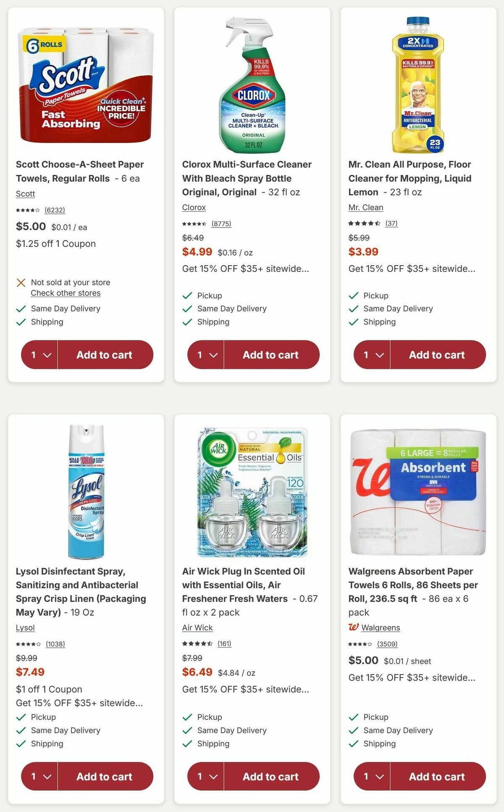Add Clorox Multi-Surface Cleaner to cart
Image resolution: width=504 pixels, height=812 pixels.
270,355
